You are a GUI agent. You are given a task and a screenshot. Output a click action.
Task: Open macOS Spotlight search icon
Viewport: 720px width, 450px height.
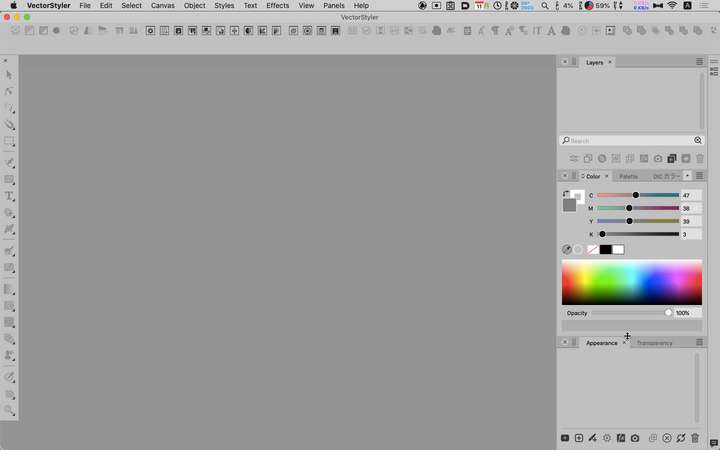[545, 6]
